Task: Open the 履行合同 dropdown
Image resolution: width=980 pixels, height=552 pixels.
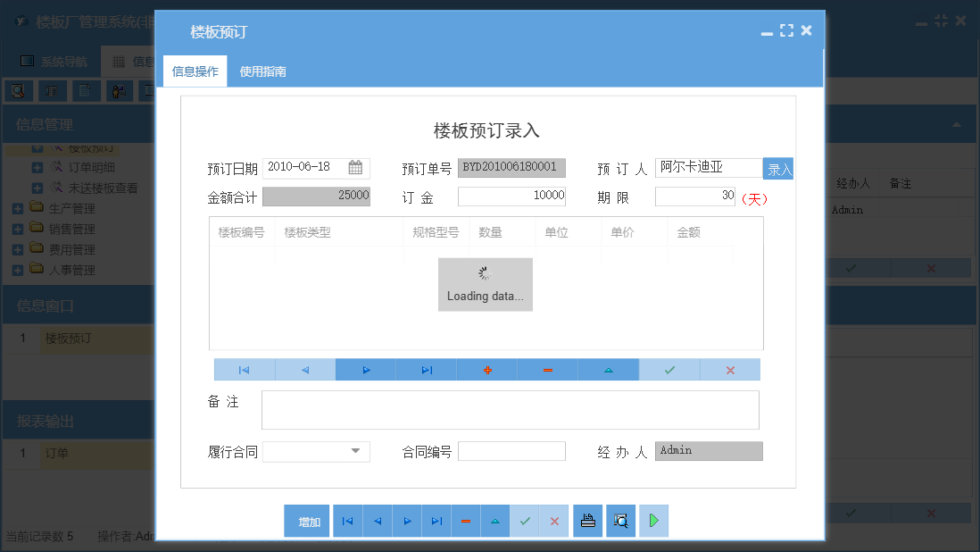Action: tap(357, 451)
